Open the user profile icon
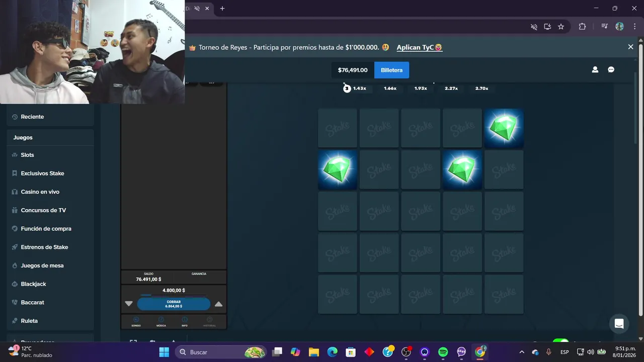Image resolution: width=644 pixels, height=362 pixels. [595, 70]
